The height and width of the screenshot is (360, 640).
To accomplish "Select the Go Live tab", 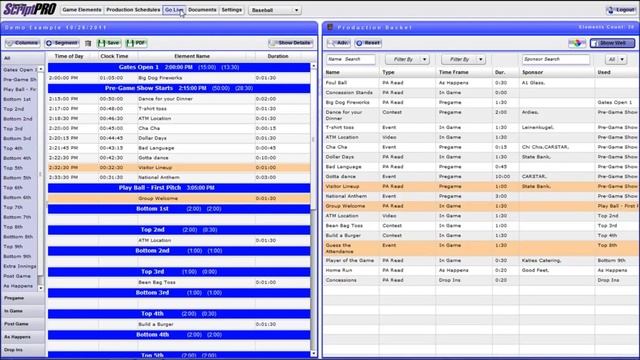I will click(174, 10).
